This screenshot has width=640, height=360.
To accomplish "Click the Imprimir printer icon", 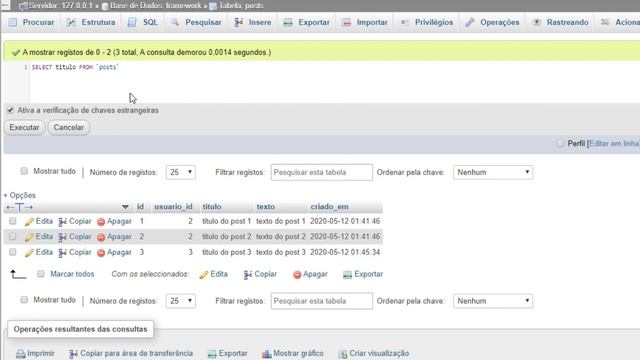I will point(21,354).
